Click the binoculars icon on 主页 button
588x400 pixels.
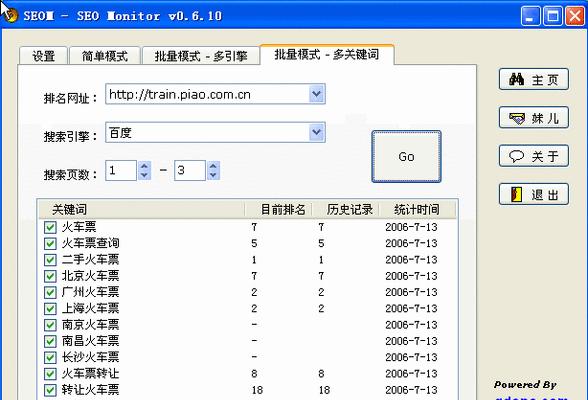tap(516, 79)
